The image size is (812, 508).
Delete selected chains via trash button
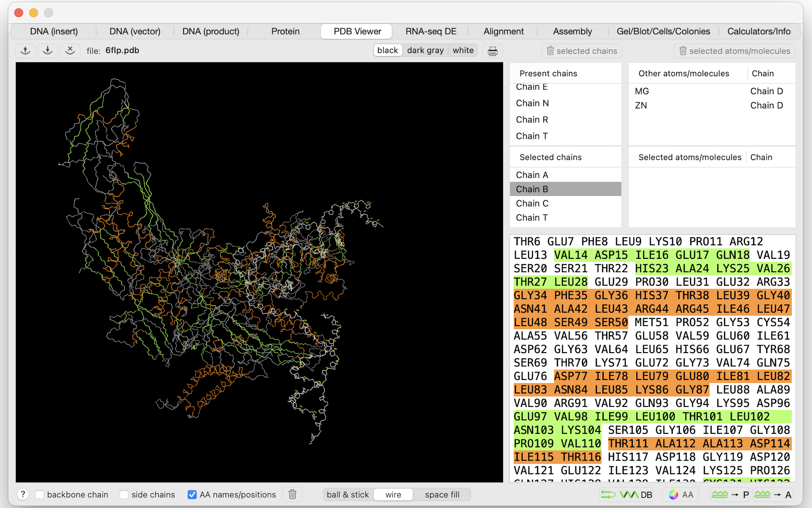point(581,51)
